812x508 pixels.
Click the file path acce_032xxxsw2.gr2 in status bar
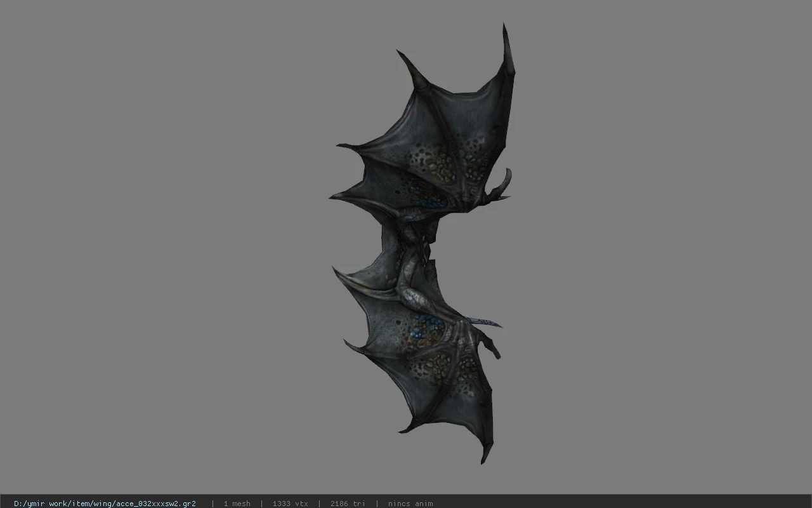105,504
